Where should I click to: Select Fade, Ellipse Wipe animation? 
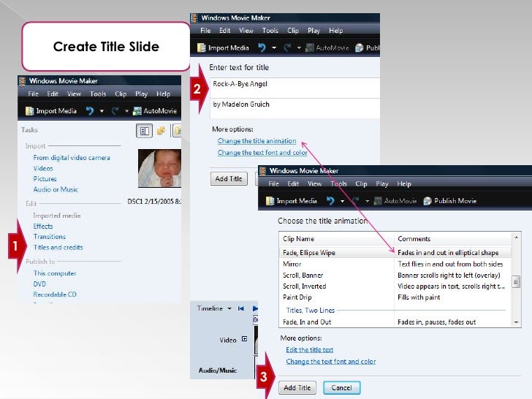[x=395, y=253]
